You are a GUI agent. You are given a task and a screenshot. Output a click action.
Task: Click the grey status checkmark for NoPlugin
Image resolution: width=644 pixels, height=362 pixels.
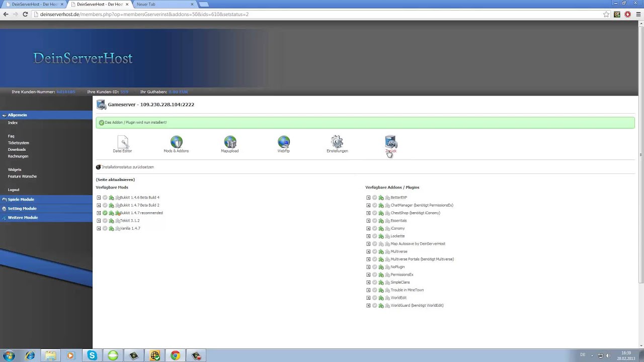[x=375, y=267]
